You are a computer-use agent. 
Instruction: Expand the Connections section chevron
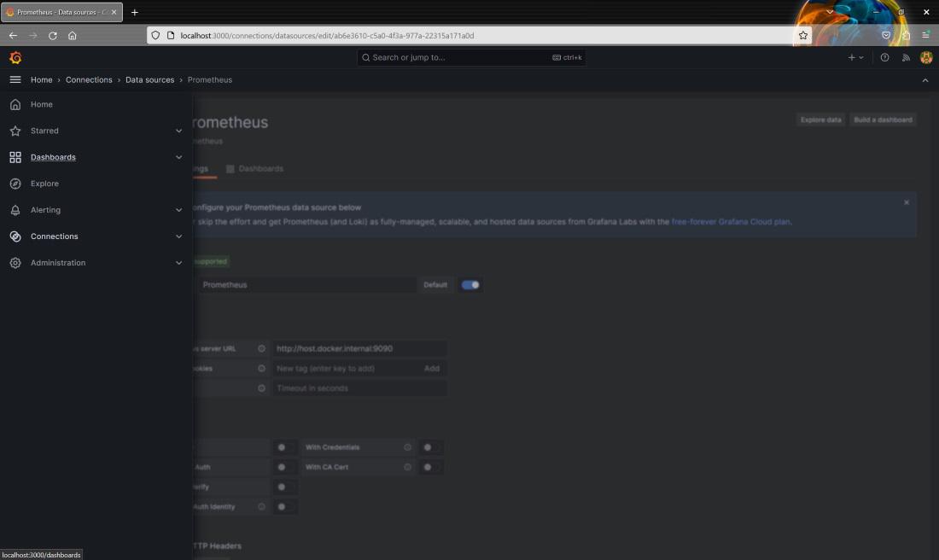178,236
